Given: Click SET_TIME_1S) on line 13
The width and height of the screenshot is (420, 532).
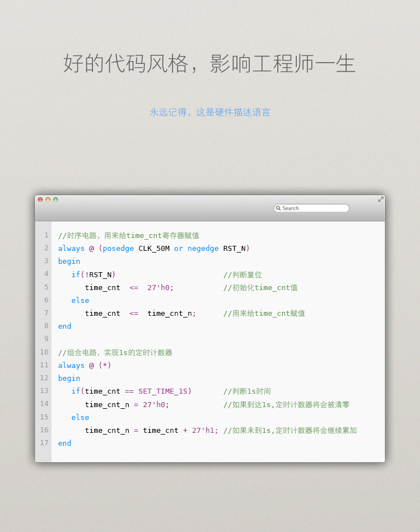Looking at the screenshot, I should coord(165,391).
